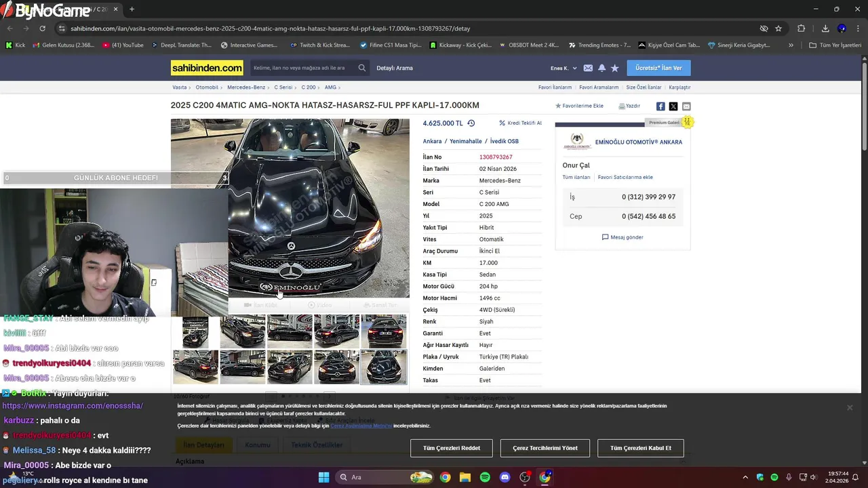Click the search magnifier icon in site header
The width and height of the screenshot is (868, 488).
[362, 68]
